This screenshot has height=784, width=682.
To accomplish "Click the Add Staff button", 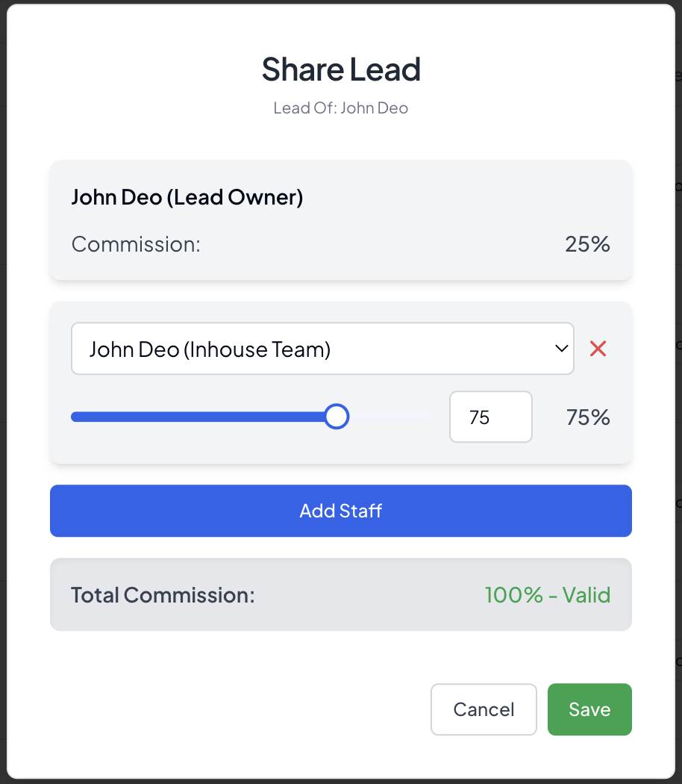I will (x=341, y=511).
